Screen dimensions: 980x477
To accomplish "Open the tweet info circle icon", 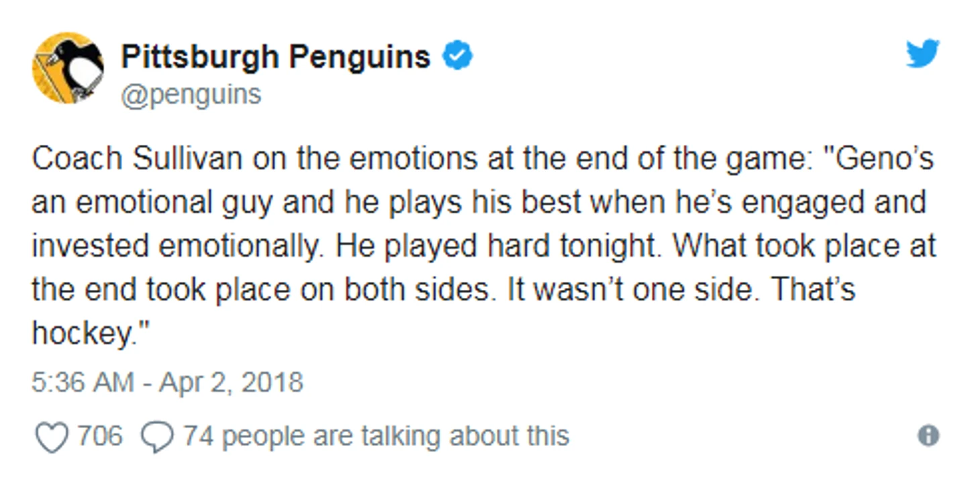I will pyautogui.click(x=928, y=436).
